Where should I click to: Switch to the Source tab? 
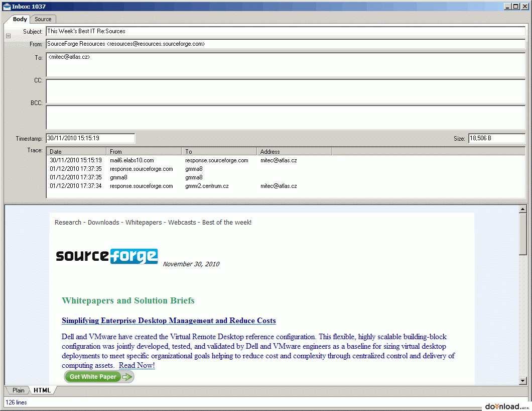coord(43,20)
